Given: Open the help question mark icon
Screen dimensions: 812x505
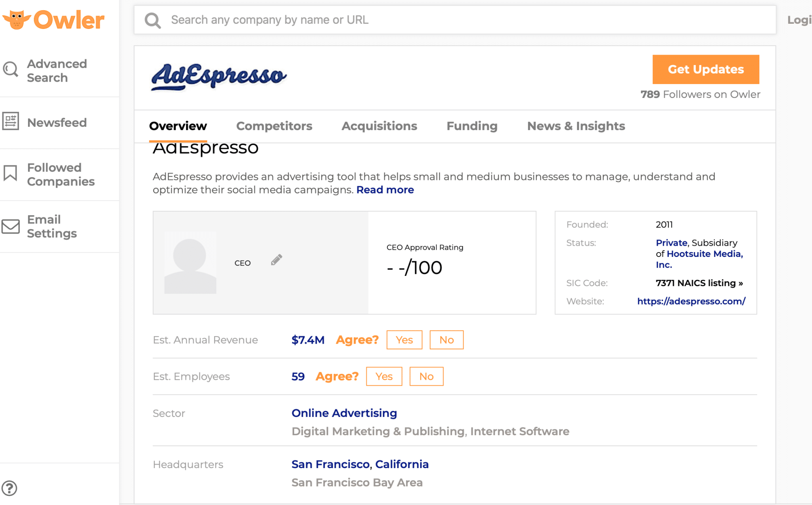Looking at the screenshot, I should coord(9,488).
